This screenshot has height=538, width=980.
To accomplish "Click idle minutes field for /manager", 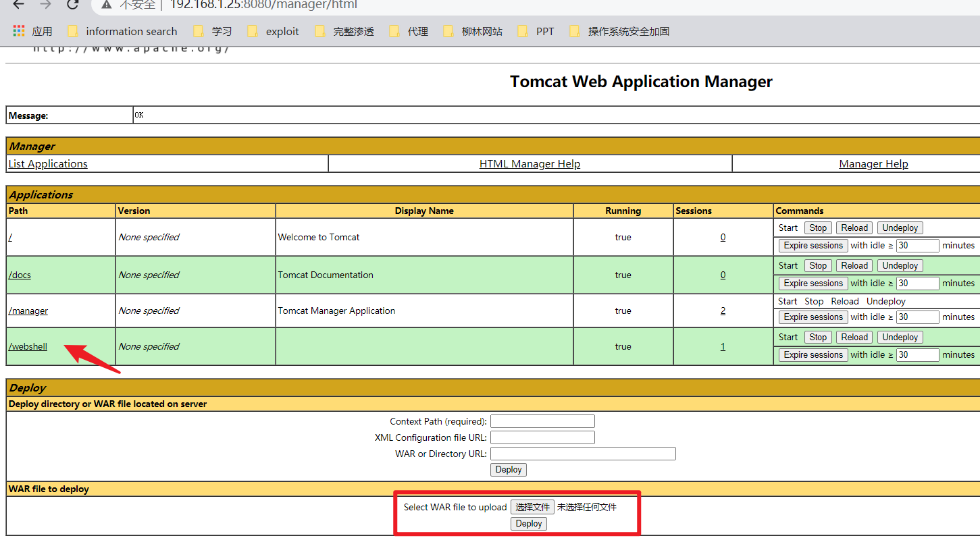I will (918, 317).
